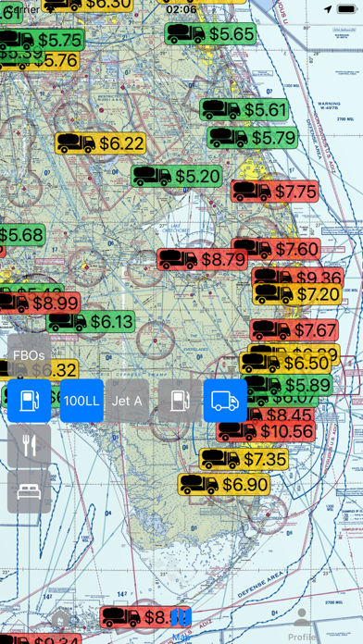The width and height of the screenshot is (363, 644).
Task: Toggle the FBOs filter button
Action: point(30,355)
